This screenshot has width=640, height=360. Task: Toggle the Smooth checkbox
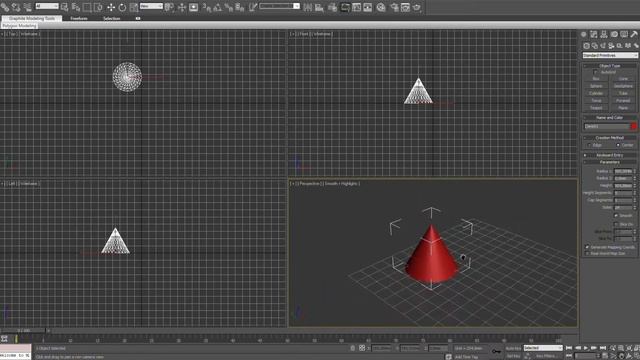point(616,216)
